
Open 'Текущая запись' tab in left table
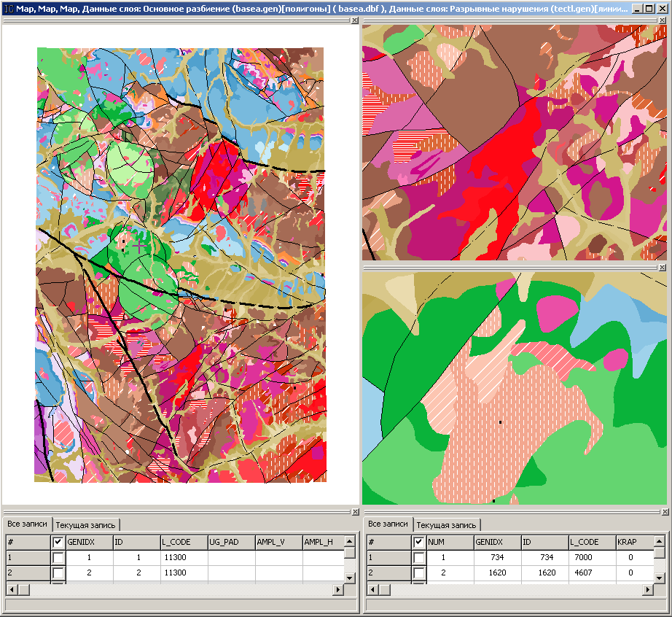click(x=86, y=525)
